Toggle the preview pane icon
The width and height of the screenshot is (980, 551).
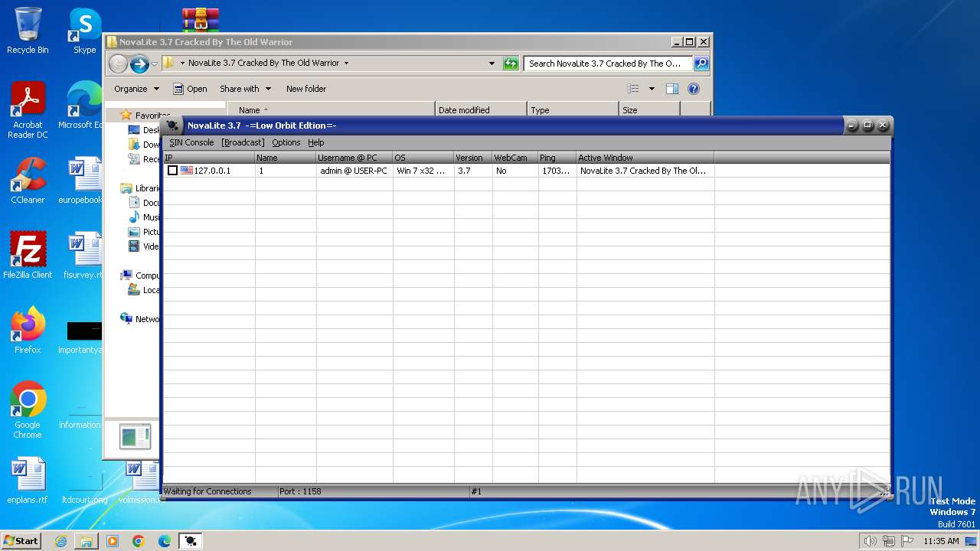(672, 89)
